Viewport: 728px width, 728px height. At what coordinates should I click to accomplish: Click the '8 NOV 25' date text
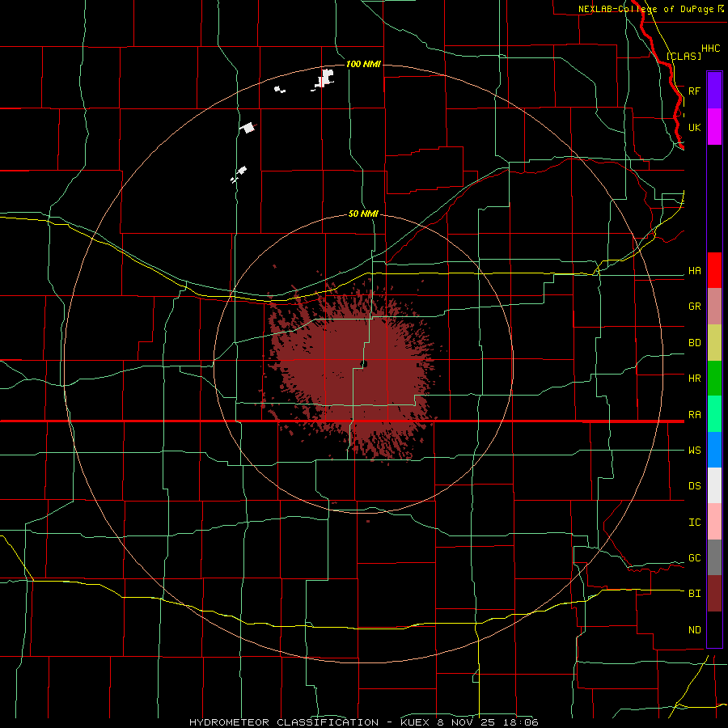coord(468,722)
